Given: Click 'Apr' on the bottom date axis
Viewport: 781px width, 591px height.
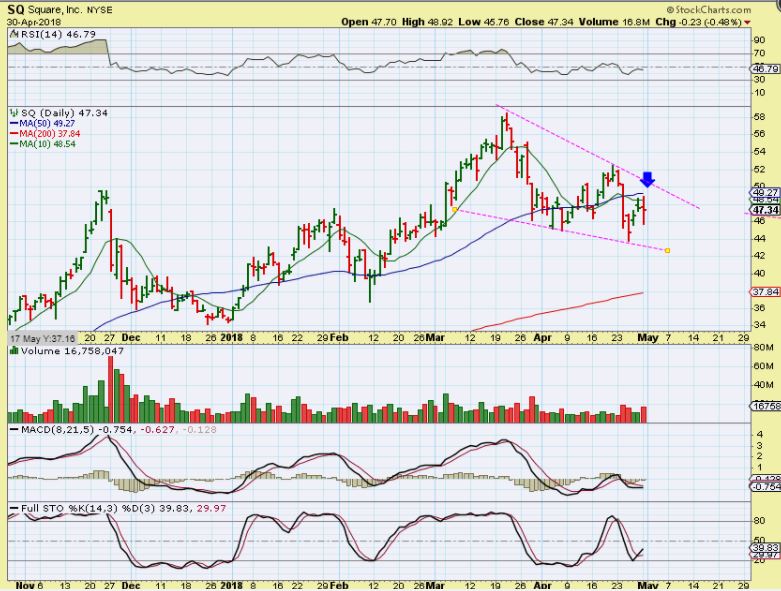Looking at the screenshot, I should click(542, 585).
